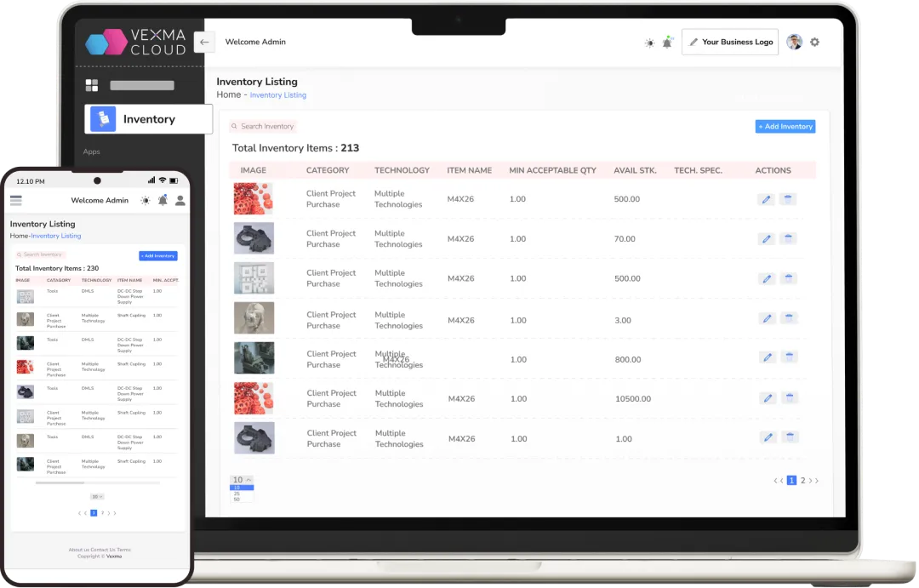919x588 pixels.
Task: Click the Home breadcrumb link
Action: coord(227,94)
